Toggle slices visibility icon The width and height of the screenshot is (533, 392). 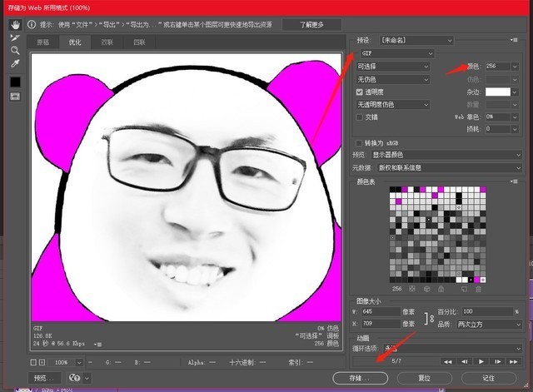point(15,97)
